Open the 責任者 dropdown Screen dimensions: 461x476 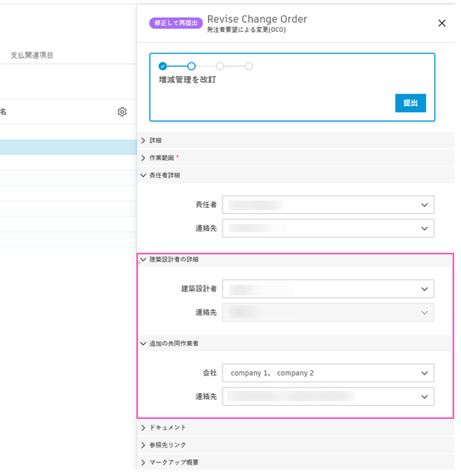(328, 205)
